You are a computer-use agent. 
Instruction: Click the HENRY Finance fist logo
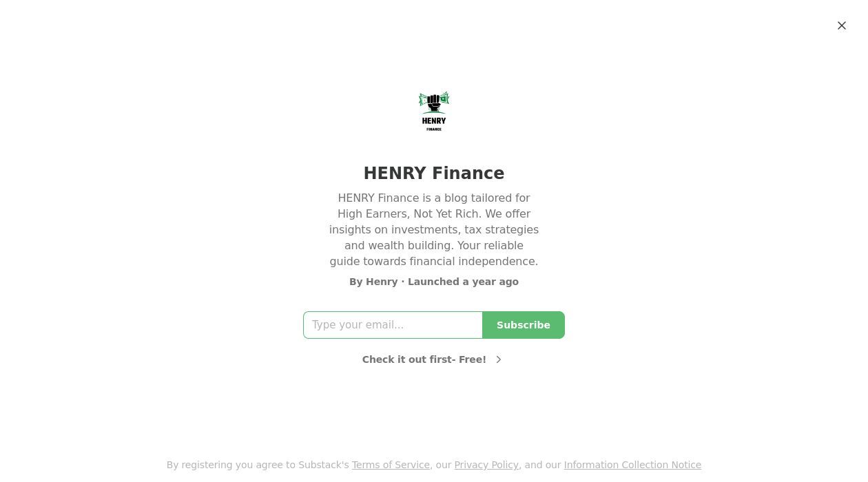click(434, 103)
